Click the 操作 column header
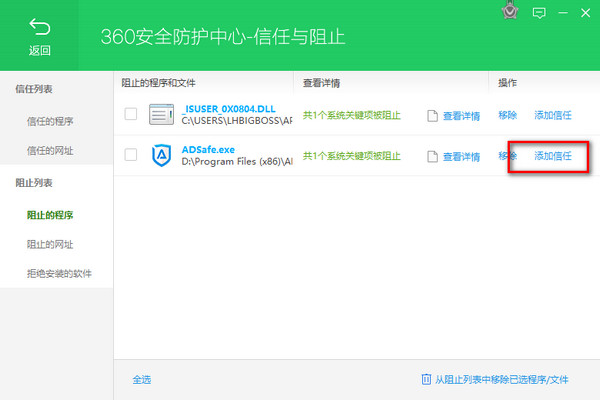This screenshot has width=600, height=400. (x=507, y=83)
